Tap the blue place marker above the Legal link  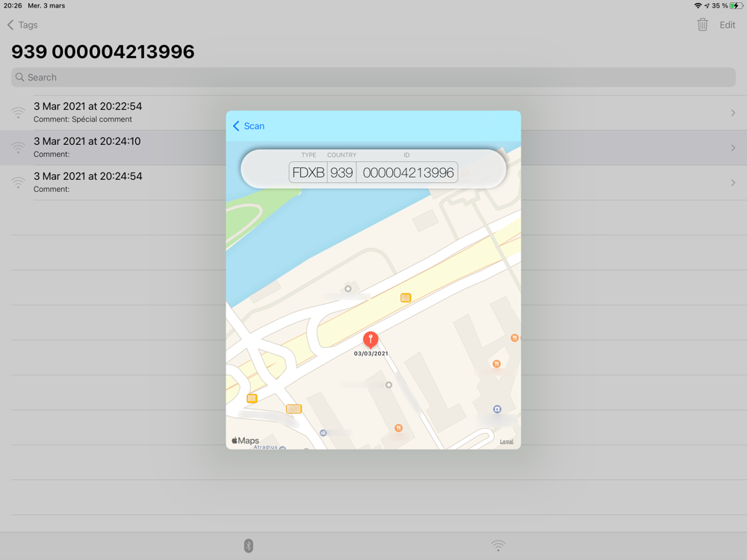coord(497,409)
